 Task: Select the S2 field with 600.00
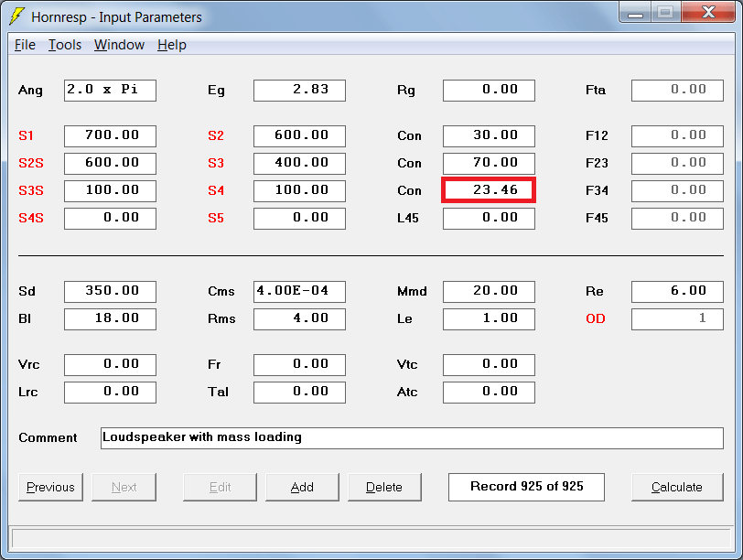pos(299,136)
